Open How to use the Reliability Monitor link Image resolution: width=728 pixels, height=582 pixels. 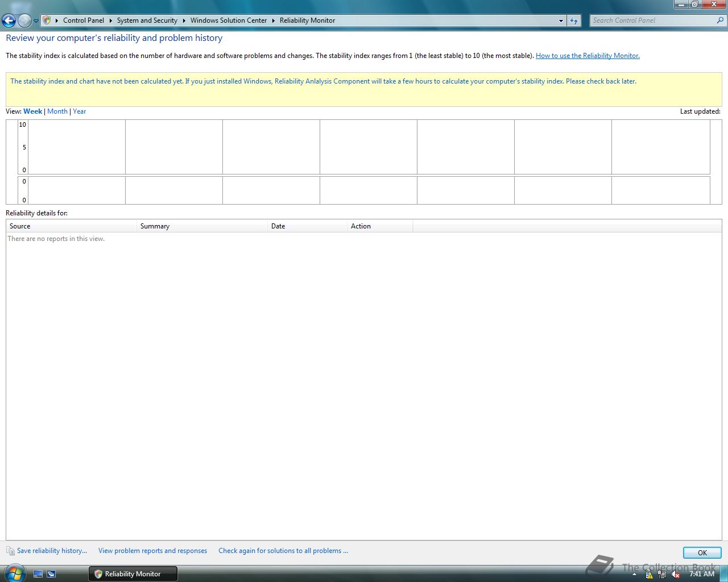pos(588,56)
